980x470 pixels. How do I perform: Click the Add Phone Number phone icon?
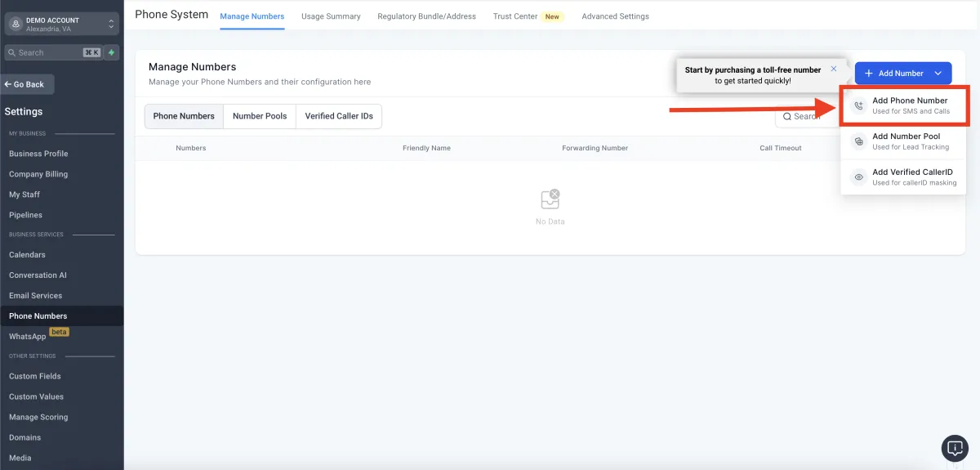click(858, 105)
